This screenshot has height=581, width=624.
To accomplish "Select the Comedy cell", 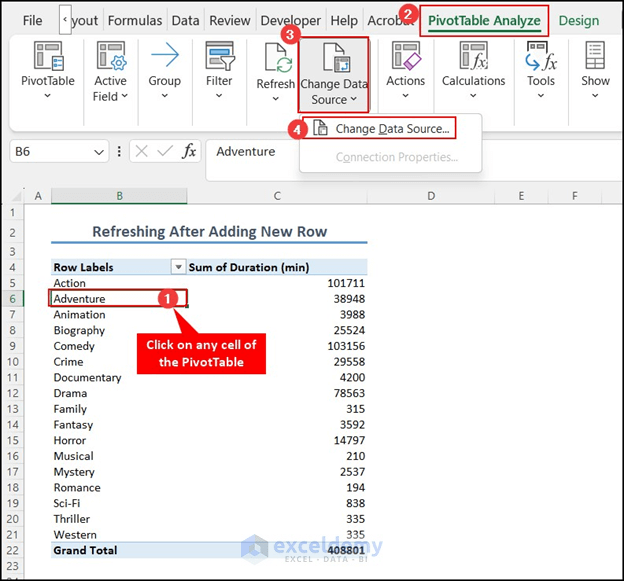I will pyautogui.click(x=119, y=346).
